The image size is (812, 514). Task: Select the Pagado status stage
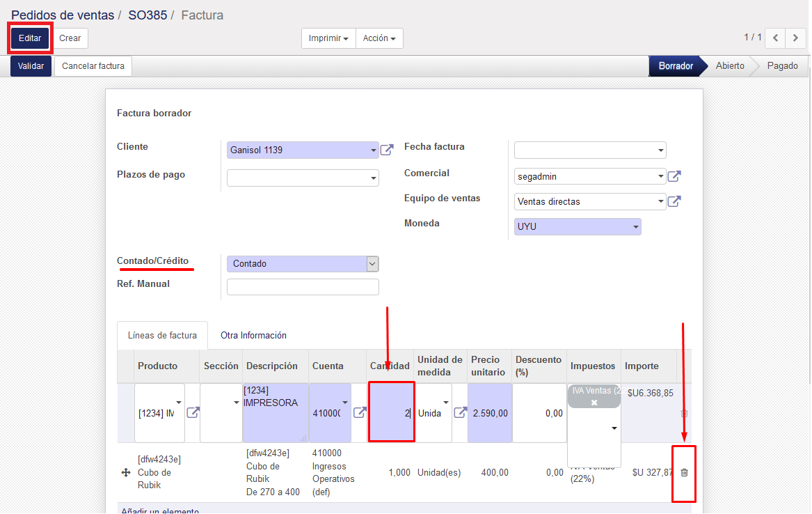click(782, 65)
